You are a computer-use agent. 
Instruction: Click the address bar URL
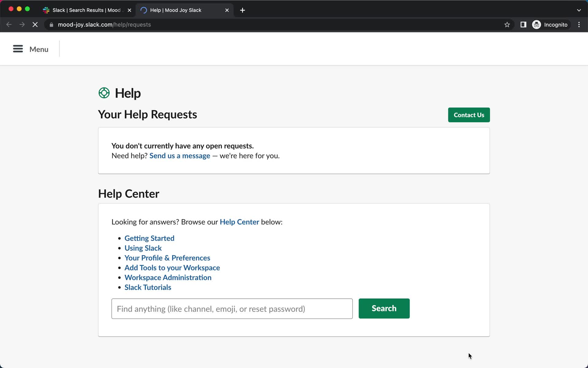(x=104, y=25)
